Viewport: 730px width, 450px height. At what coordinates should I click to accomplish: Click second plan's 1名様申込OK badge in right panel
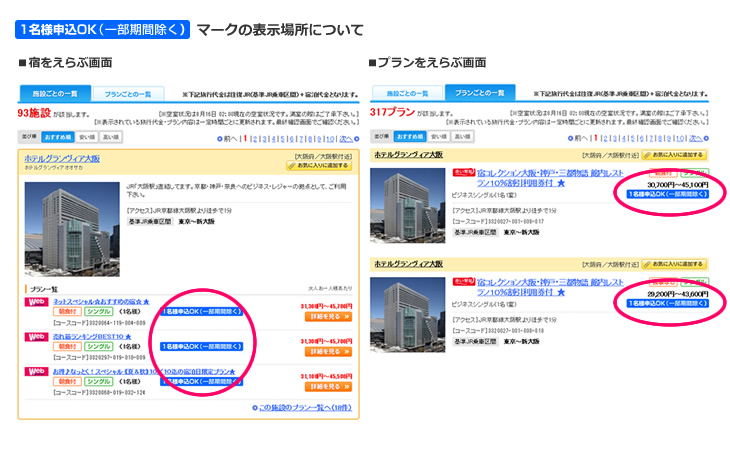pos(668,302)
